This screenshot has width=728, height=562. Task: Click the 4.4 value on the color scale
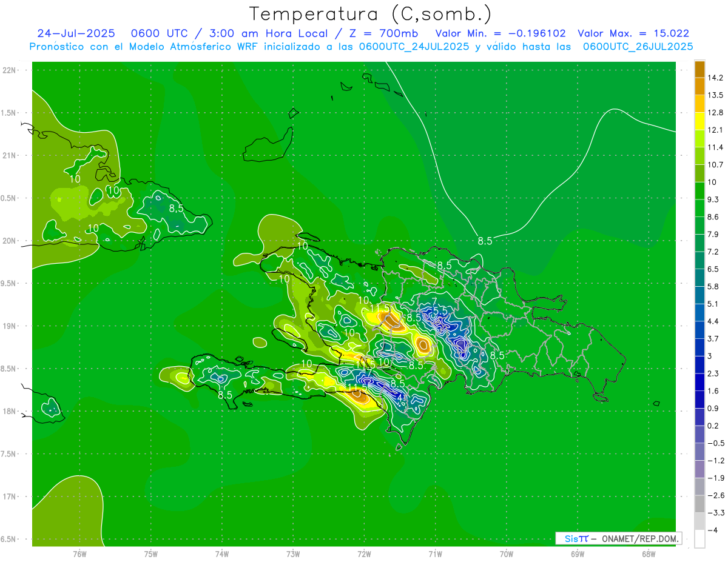pos(713,321)
